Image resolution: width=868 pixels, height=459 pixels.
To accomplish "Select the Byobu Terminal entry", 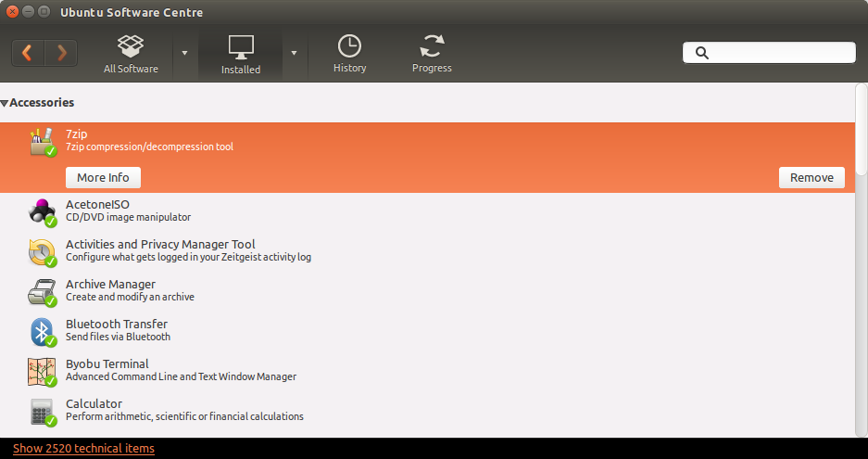I will pyautogui.click(x=107, y=364).
